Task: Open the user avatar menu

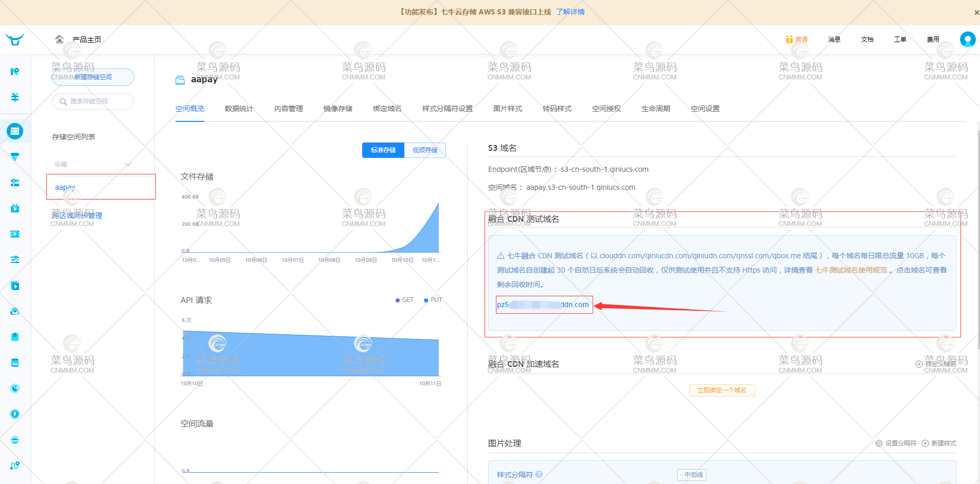Action: click(x=968, y=40)
